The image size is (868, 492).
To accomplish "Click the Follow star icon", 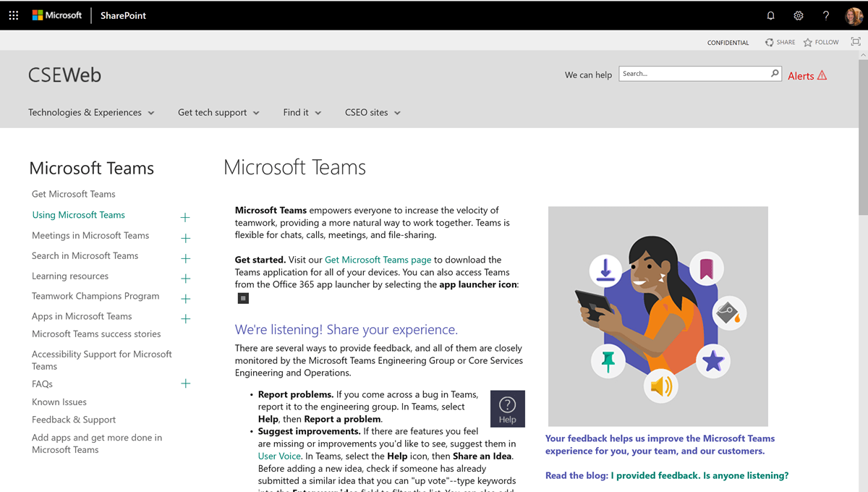I will pos(808,43).
